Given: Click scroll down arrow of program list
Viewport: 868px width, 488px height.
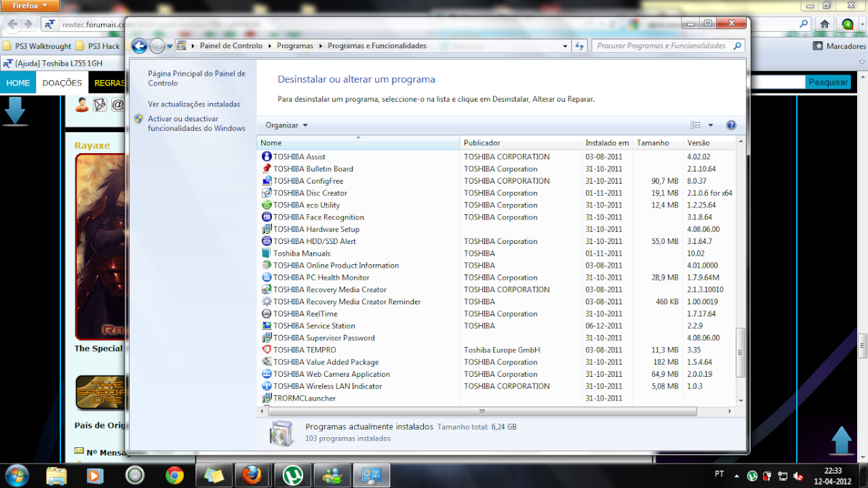Looking at the screenshot, I should pyautogui.click(x=740, y=400).
